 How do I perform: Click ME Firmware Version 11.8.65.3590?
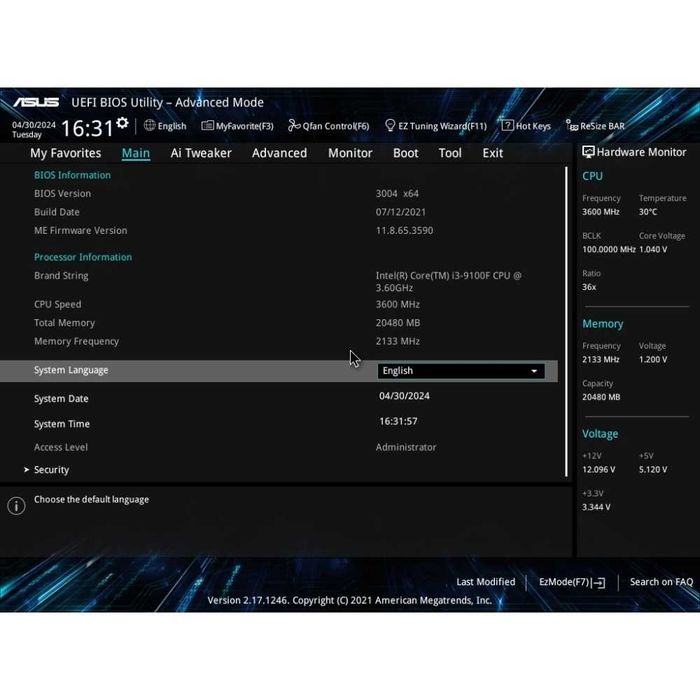tap(404, 230)
